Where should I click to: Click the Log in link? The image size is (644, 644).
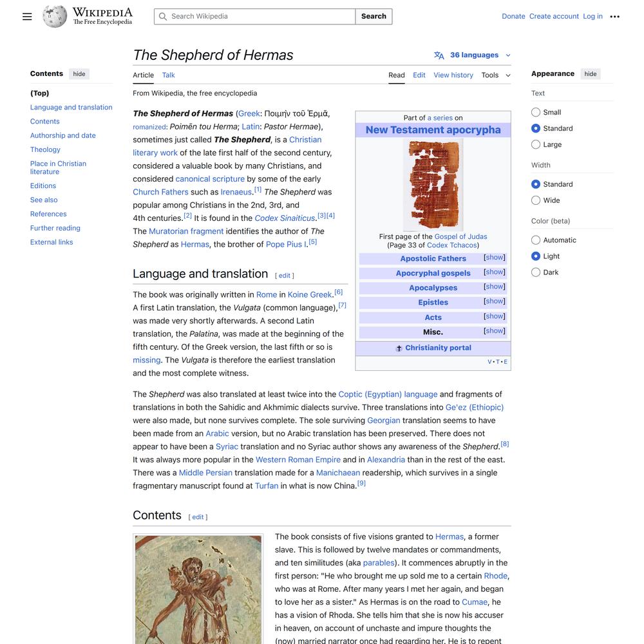pyautogui.click(x=592, y=17)
